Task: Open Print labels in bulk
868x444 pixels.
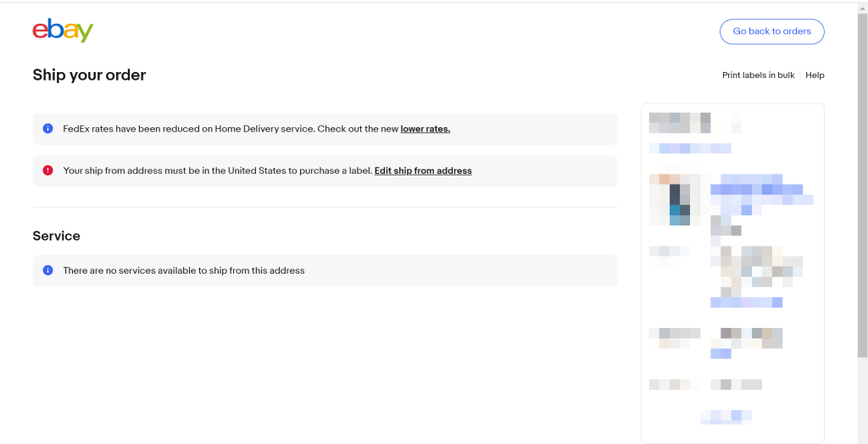Action: [x=758, y=75]
